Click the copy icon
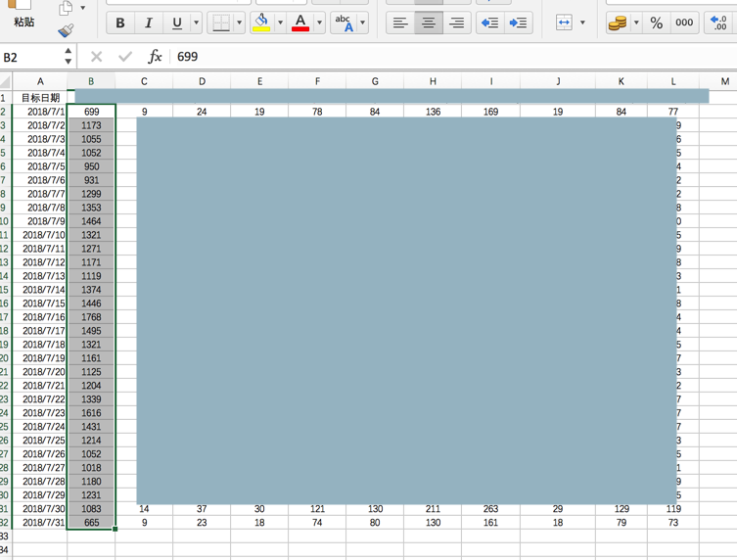This screenshot has height=560, width=737. (x=66, y=8)
